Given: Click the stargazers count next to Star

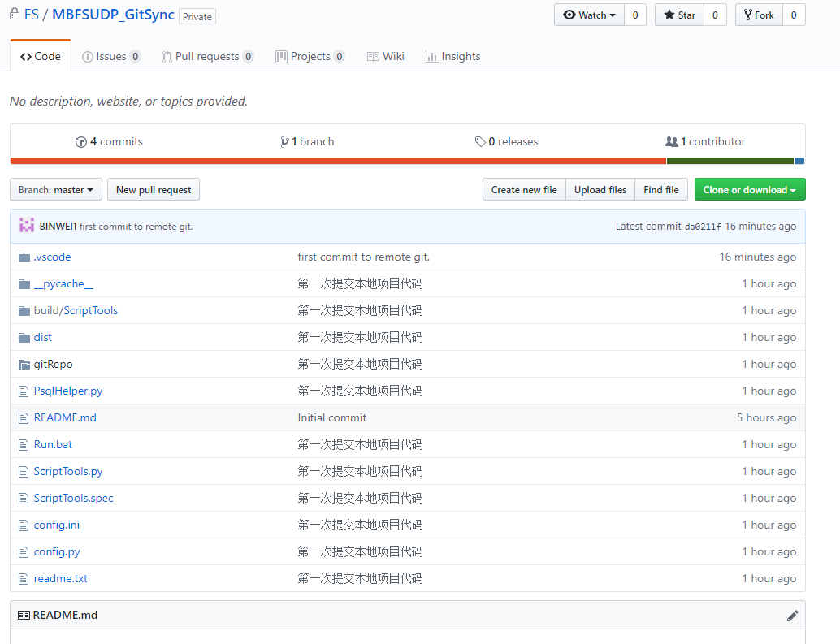Looking at the screenshot, I should [x=715, y=15].
